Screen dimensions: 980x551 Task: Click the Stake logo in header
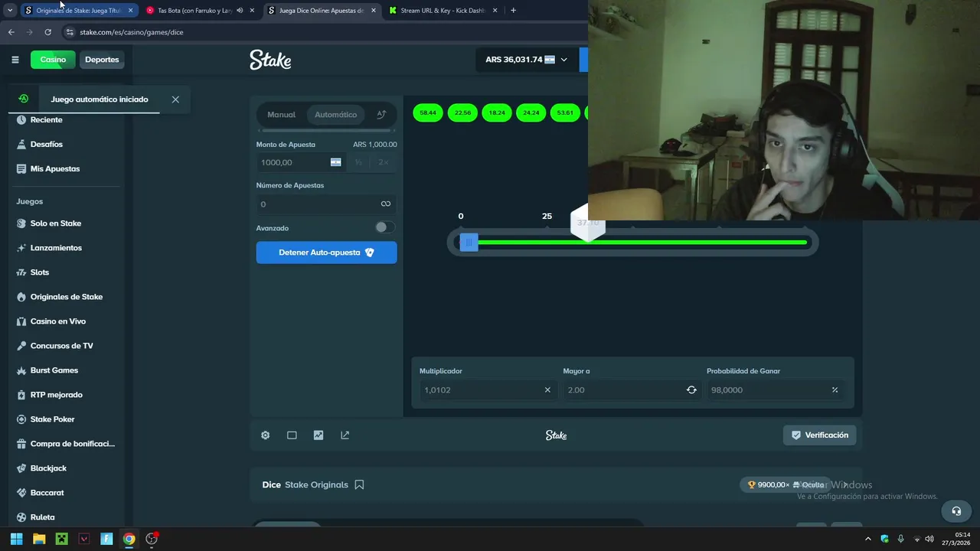pyautogui.click(x=270, y=60)
